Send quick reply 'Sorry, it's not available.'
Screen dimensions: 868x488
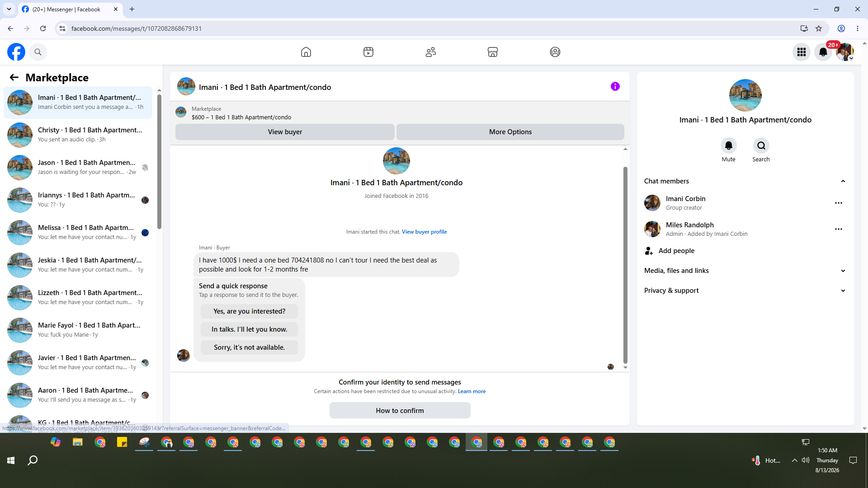tap(249, 347)
